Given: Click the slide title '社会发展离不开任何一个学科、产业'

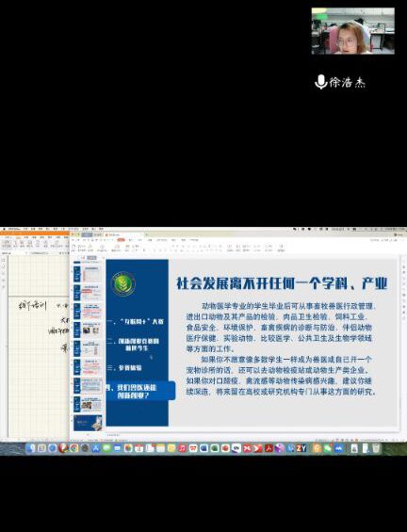Looking at the screenshot, I should point(282,283).
